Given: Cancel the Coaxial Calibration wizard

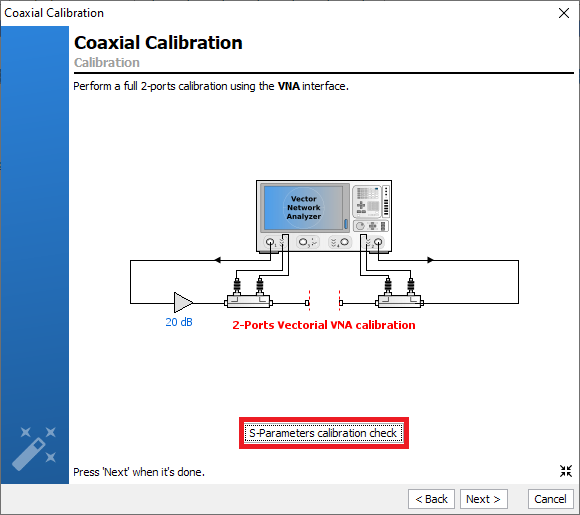Looking at the screenshot, I should (550, 499).
